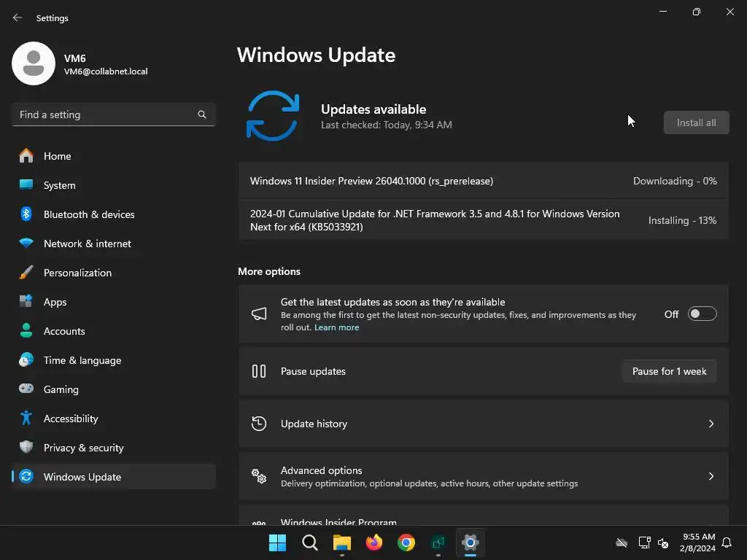Screen dimensions: 747x560
Task: Open Bluetooth & devices settings category
Action: pyautogui.click(x=113, y=214)
